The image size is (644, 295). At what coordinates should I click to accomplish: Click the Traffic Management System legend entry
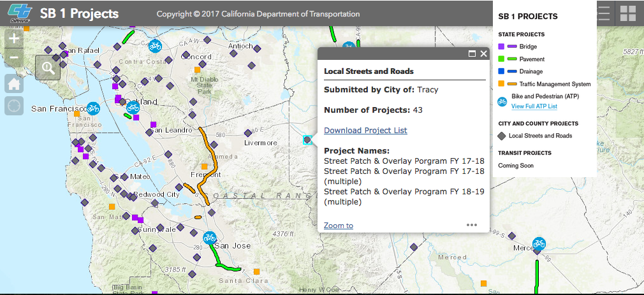pos(545,84)
